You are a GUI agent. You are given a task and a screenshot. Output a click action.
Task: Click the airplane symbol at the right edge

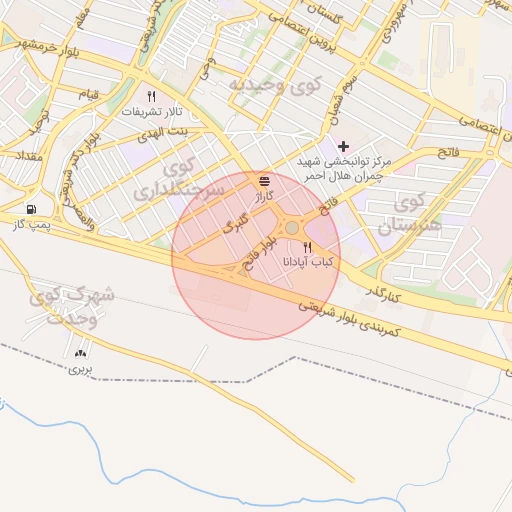tap(489, 100)
